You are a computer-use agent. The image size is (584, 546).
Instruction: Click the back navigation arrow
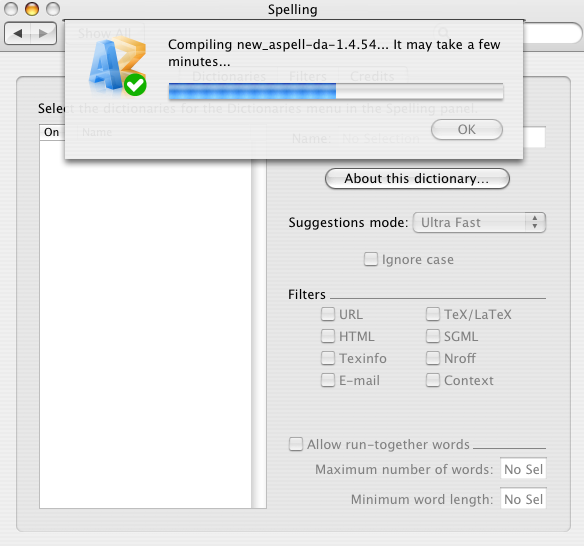point(18,34)
